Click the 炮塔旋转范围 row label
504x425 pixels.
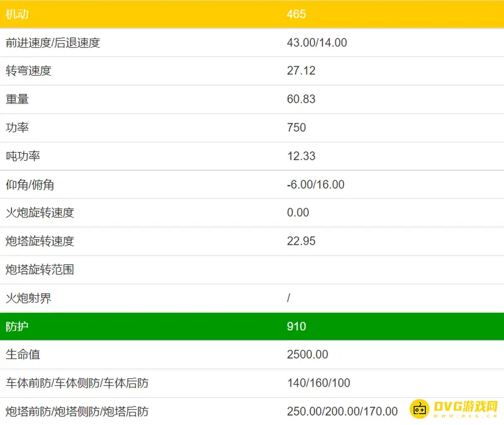tap(40, 269)
